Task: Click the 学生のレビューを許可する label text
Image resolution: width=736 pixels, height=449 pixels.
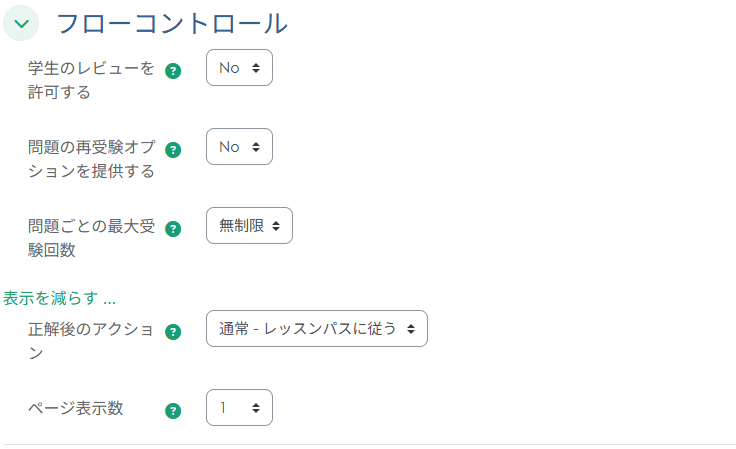Action: click(91, 80)
